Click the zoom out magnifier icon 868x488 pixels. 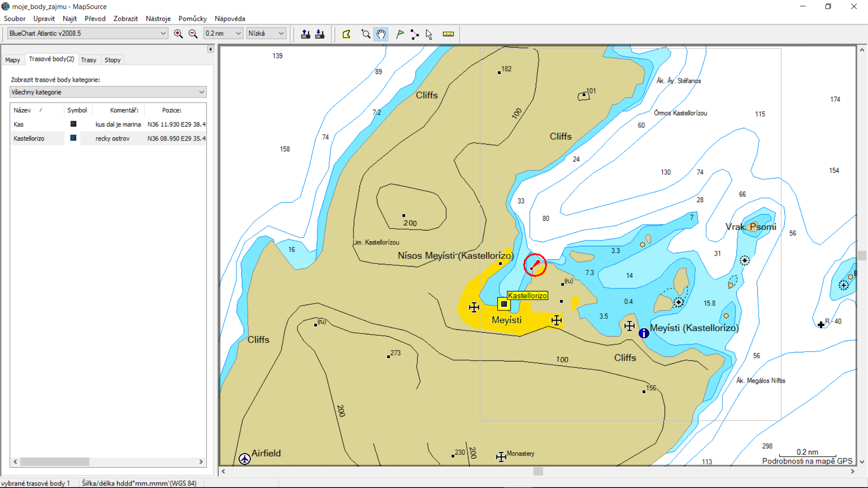coord(193,34)
